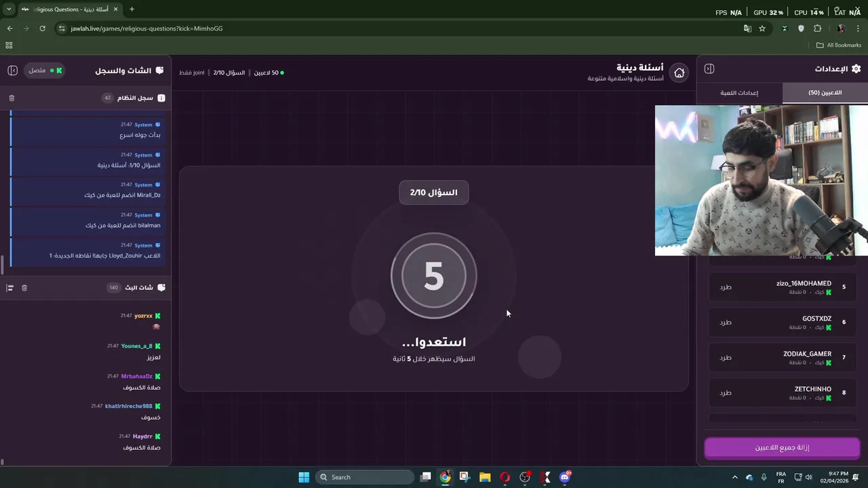Open Chrome from the taskbar
The width and height of the screenshot is (868, 488).
coord(445,477)
